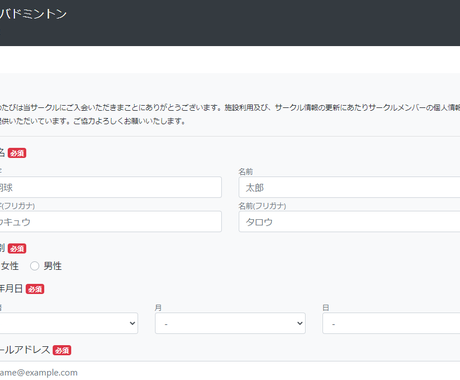Image resolution: width=460 pixels, height=380 pixels.
Task: Click the 日 label above day dropdown
Action: click(x=326, y=307)
